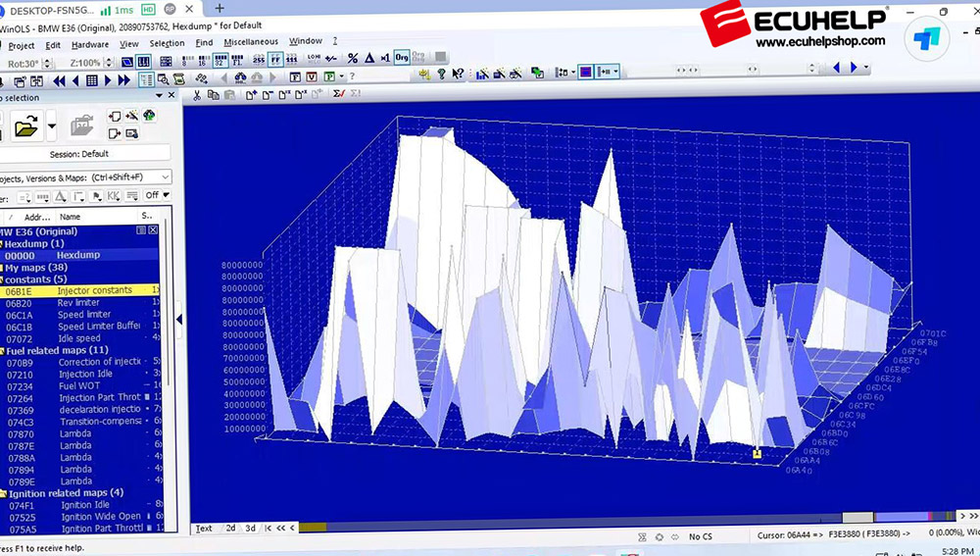Image resolution: width=980 pixels, height=556 pixels.
Task: Click the context help arrow-question icon
Action: [x=458, y=74]
